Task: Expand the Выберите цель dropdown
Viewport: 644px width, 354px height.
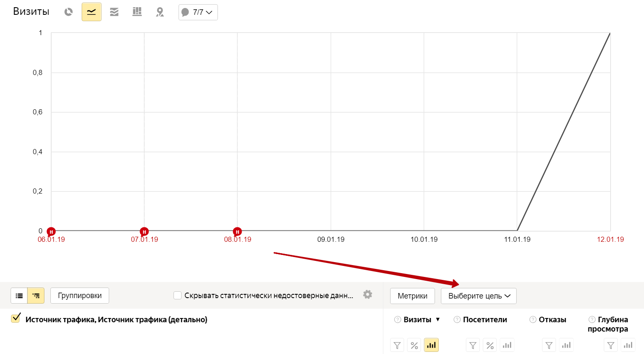Action: click(x=479, y=296)
